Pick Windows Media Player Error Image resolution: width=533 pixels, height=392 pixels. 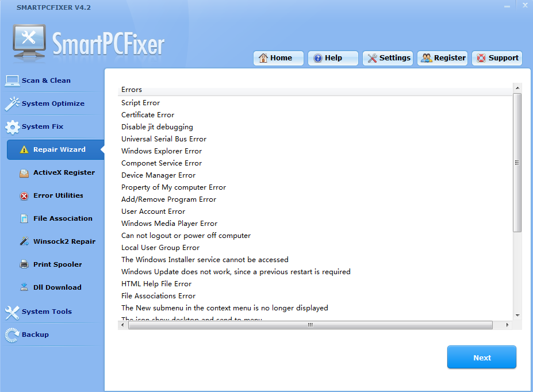click(x=169, y=224)
